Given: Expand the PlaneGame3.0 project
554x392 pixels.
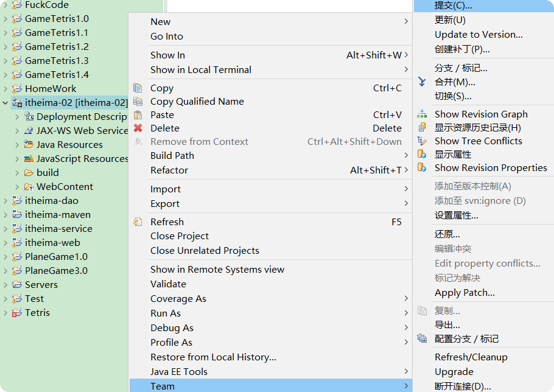Looking at the screenshot, I should point(5,271).
